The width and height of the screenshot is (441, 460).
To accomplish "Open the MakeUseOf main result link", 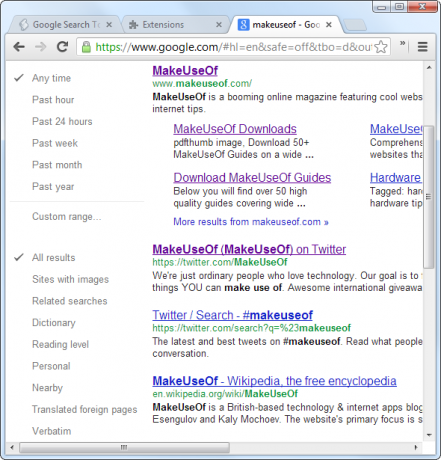I will pos(185,71).
